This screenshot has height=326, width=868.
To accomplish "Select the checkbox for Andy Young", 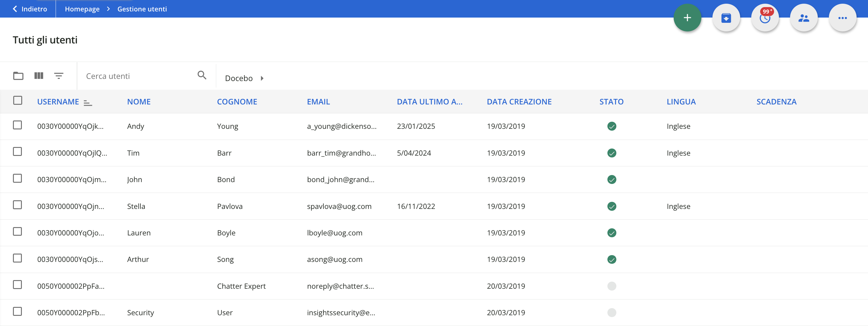I will pyautogui.click(x=18, y=125).
